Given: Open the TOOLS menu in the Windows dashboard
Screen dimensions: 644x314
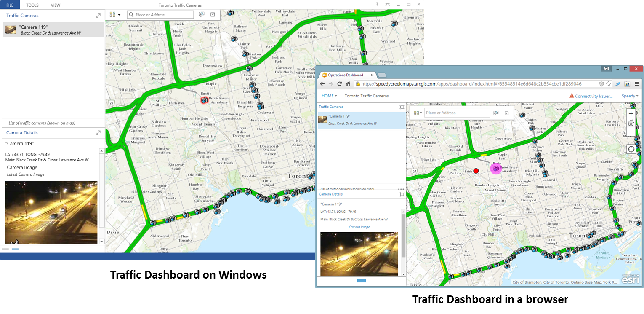Looking at the screenshot, I should click(32, 5).
